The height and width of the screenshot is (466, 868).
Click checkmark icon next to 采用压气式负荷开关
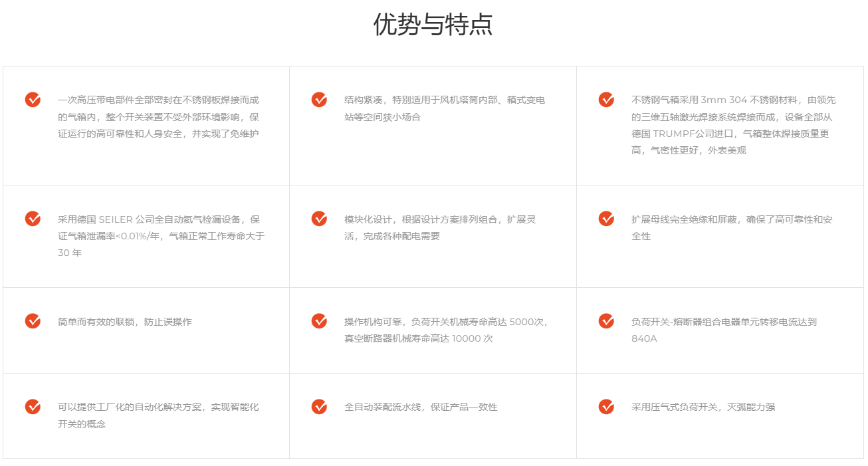tap(606, 407)
